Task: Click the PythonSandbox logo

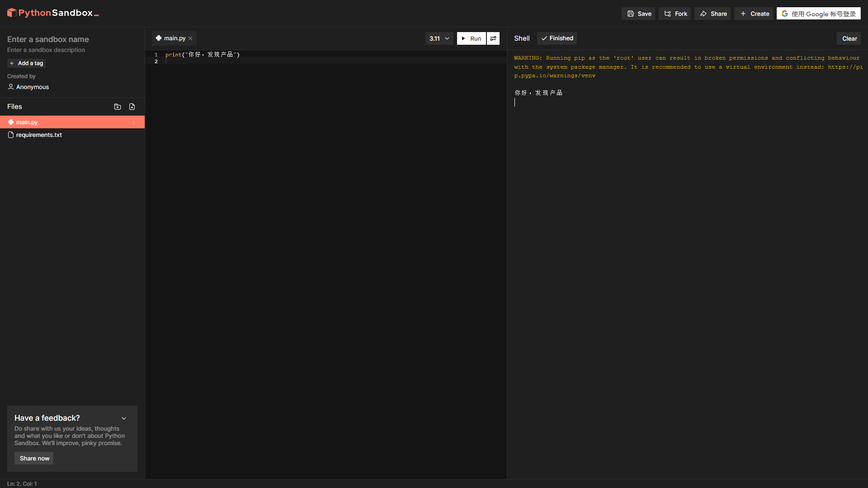Action: click(x=53, y=13)
